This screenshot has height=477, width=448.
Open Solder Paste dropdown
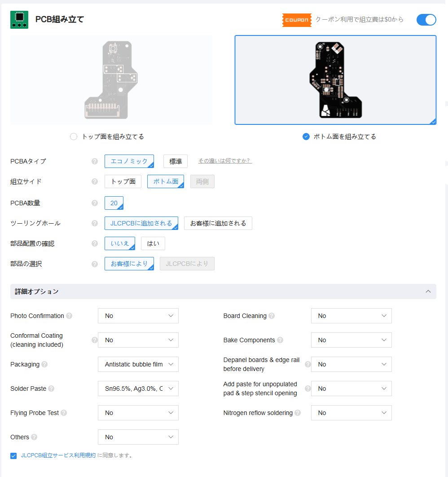click(138, 389)
